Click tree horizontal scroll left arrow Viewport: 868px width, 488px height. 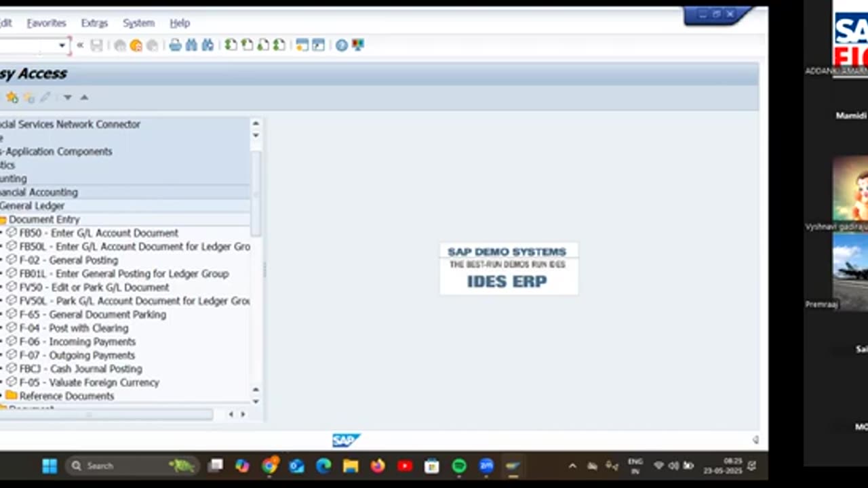(231, 414)
